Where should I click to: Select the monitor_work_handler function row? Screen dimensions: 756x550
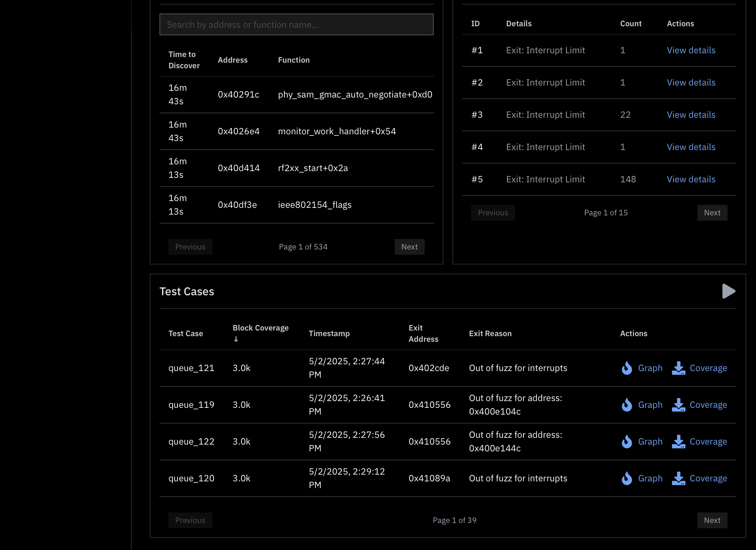point(337,131)
